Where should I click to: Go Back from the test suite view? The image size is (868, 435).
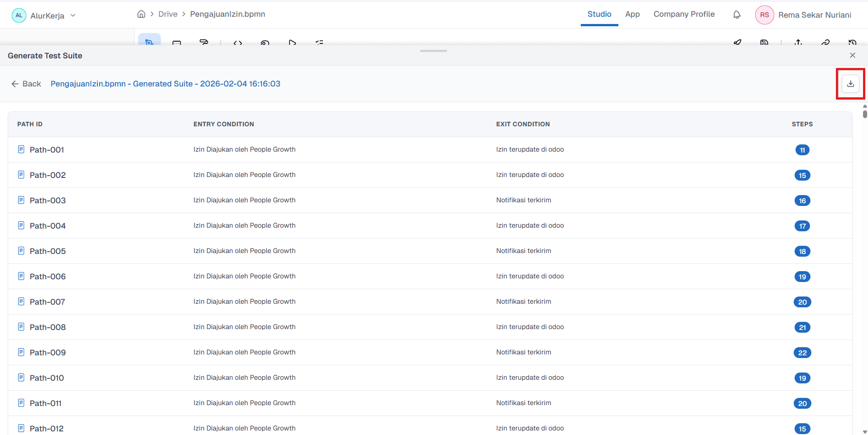click(25, 84)
